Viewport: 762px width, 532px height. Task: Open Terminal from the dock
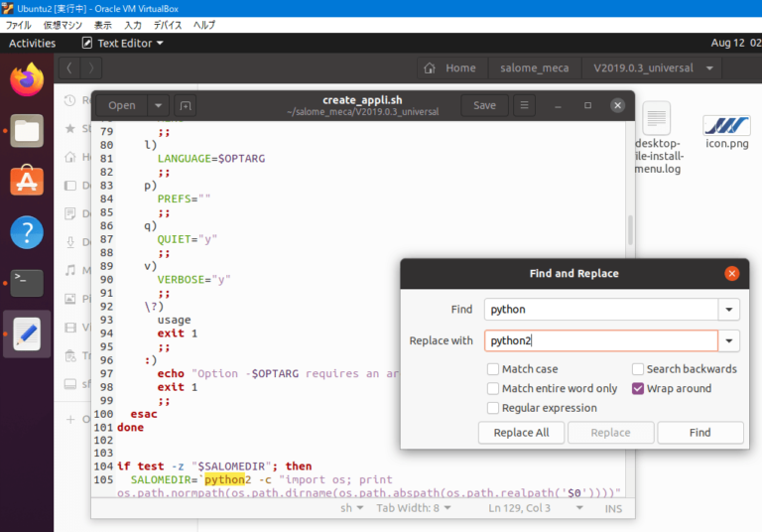28,284
